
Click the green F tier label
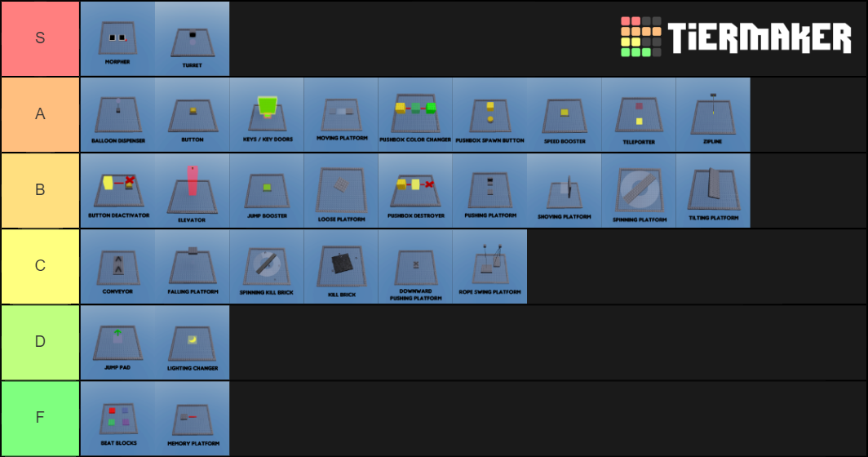41,418
